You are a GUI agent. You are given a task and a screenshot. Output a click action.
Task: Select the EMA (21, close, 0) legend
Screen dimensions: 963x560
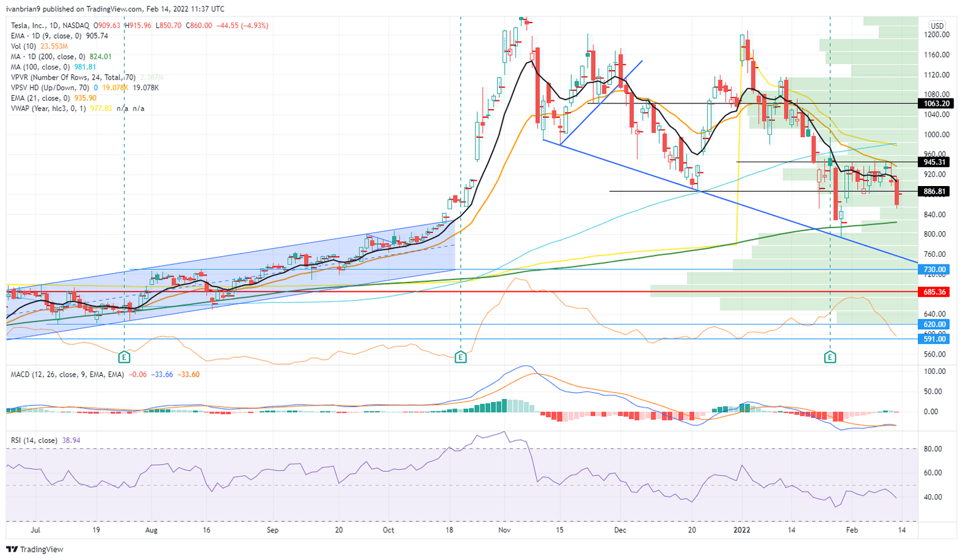point(54,98)
